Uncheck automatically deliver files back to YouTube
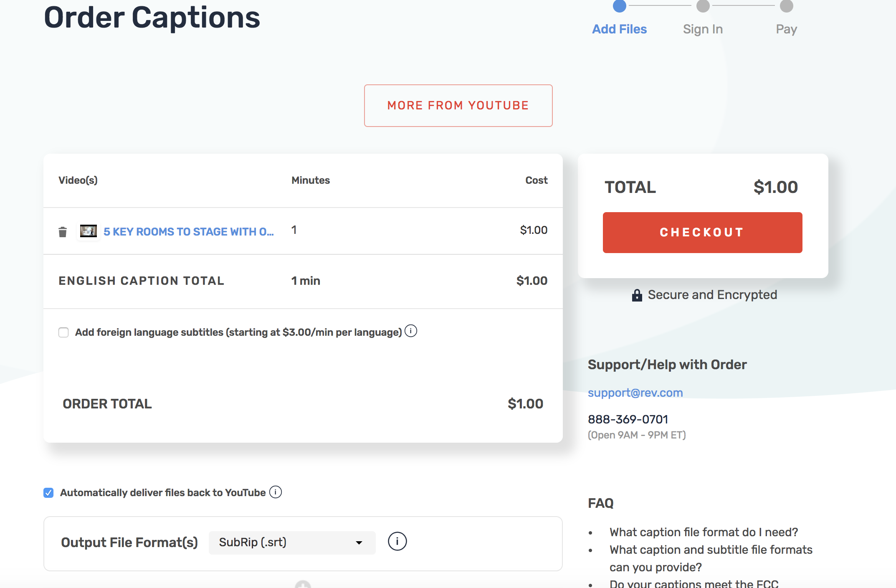896x588 pixels. click(48, 493)
